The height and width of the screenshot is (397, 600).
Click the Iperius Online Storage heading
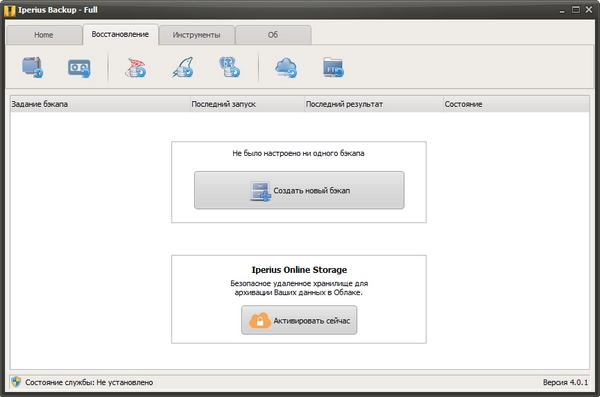pyautogui.click(x=299, y=270)
